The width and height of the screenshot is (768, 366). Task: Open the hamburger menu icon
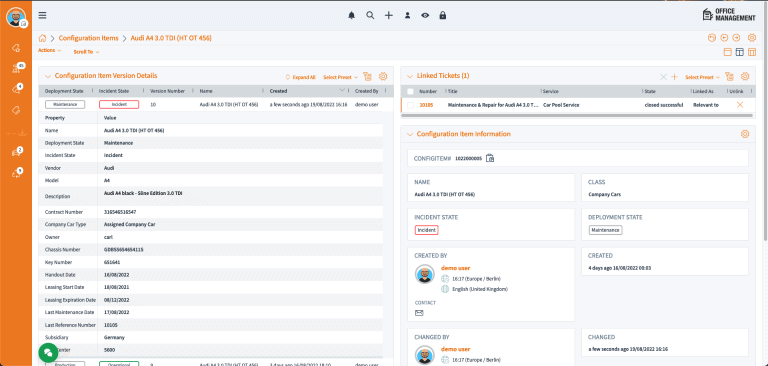point(43,15)
